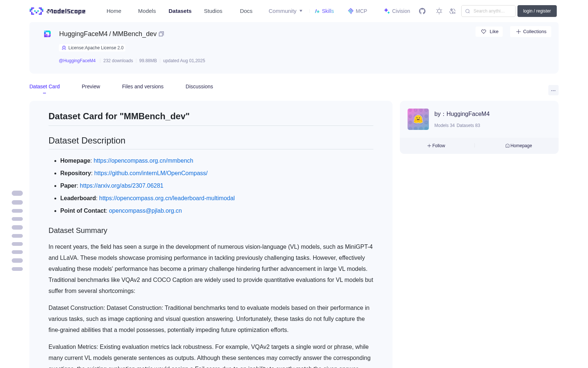Click the plus icon on Collections
Screen dimensions: 588x368
coord(519,32)
